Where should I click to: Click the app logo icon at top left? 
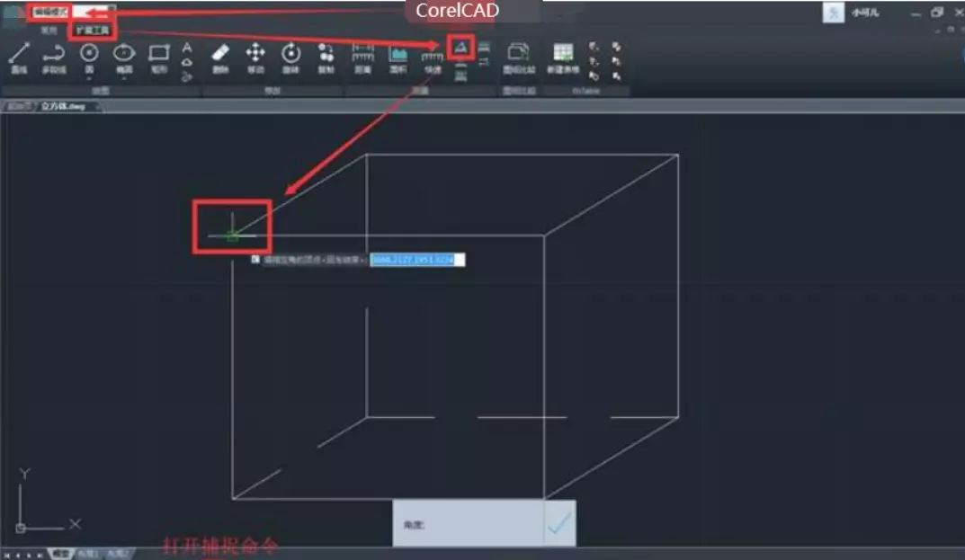pyautogui.click(x=13, y=14)
